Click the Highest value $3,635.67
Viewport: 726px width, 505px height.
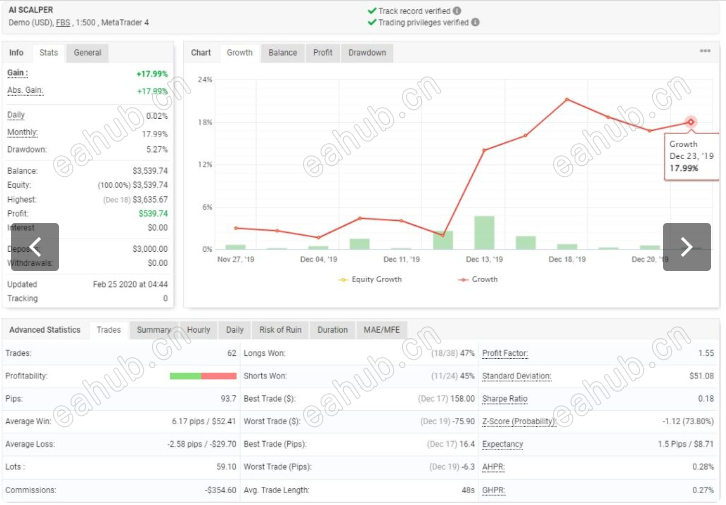pyautogui.click(x=150, y=200)
